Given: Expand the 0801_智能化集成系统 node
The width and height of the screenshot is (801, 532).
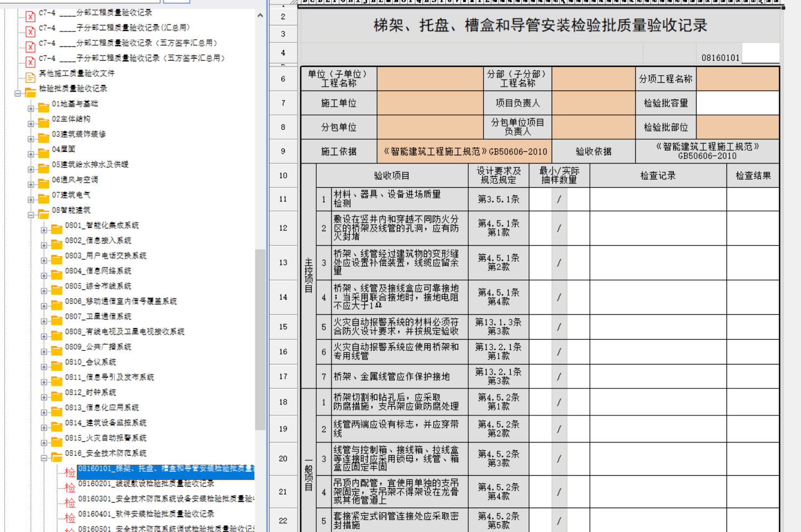Looking at the screenshot, I should click(x=44, y=230).
